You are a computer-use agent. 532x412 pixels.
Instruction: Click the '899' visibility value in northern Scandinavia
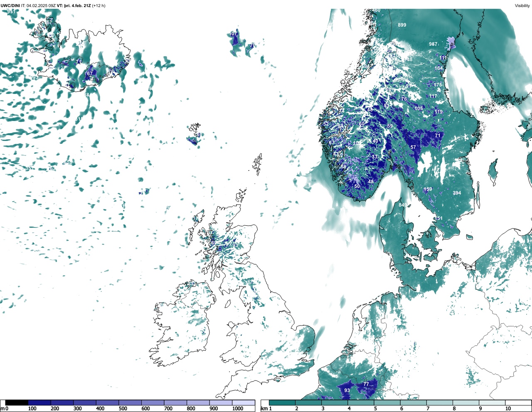tap(402, 25)
